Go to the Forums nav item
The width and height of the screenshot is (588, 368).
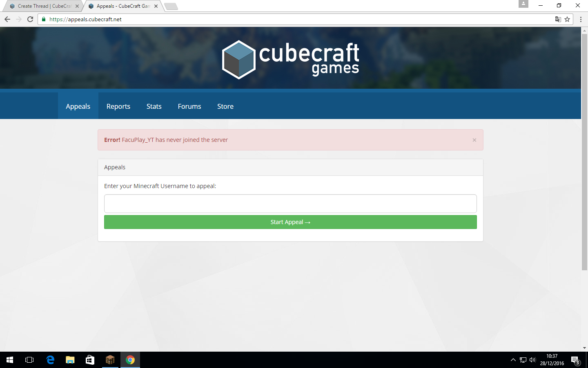(189, 106)
